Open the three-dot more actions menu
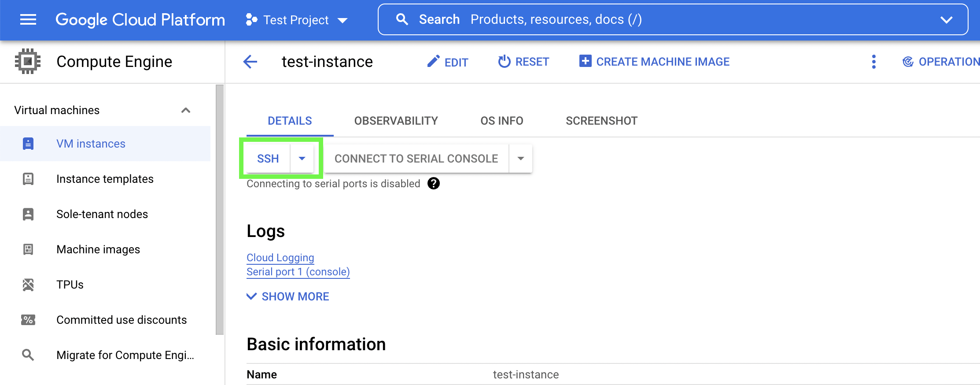This screenshot has height=385, width=980. [874, 62]
